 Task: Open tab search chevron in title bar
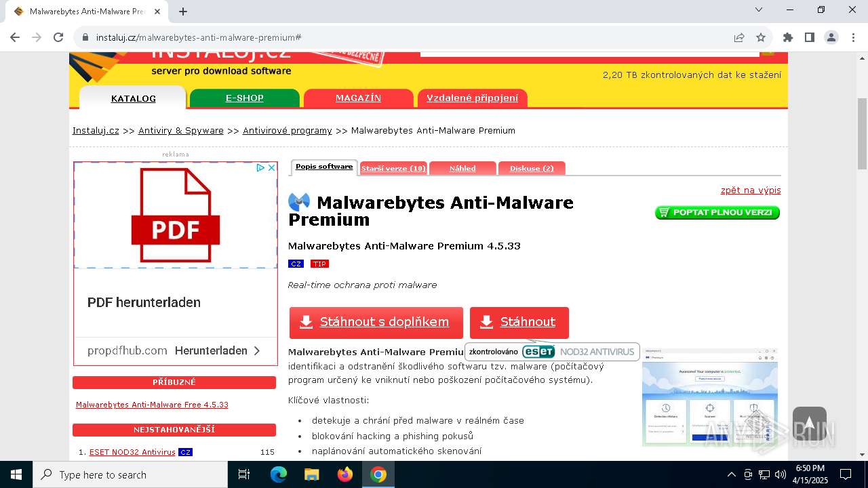click(759, 9)
